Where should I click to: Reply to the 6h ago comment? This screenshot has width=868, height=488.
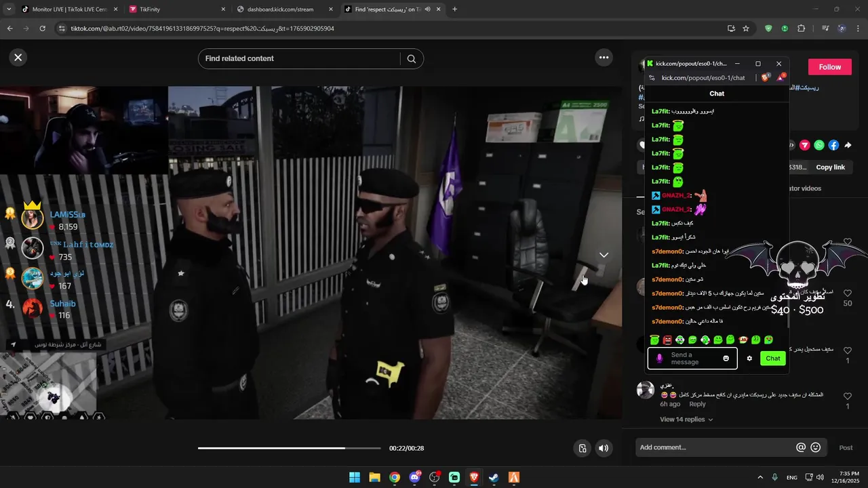pos(697,404)
